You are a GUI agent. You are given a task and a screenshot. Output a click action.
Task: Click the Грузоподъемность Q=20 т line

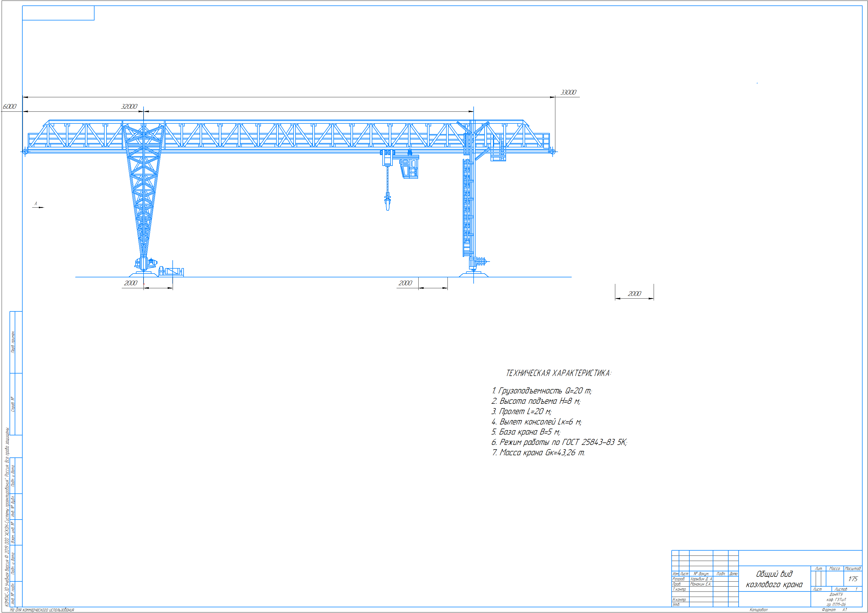coord(541,391)
